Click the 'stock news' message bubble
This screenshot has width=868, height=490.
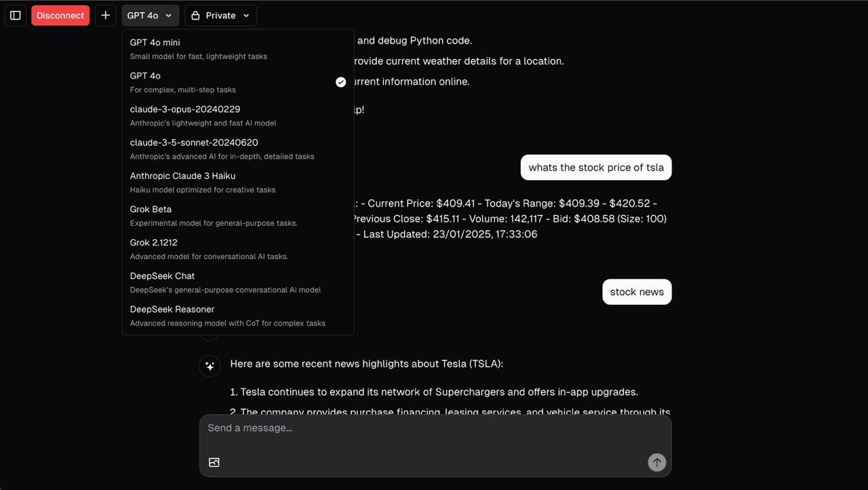pos(637,292)
